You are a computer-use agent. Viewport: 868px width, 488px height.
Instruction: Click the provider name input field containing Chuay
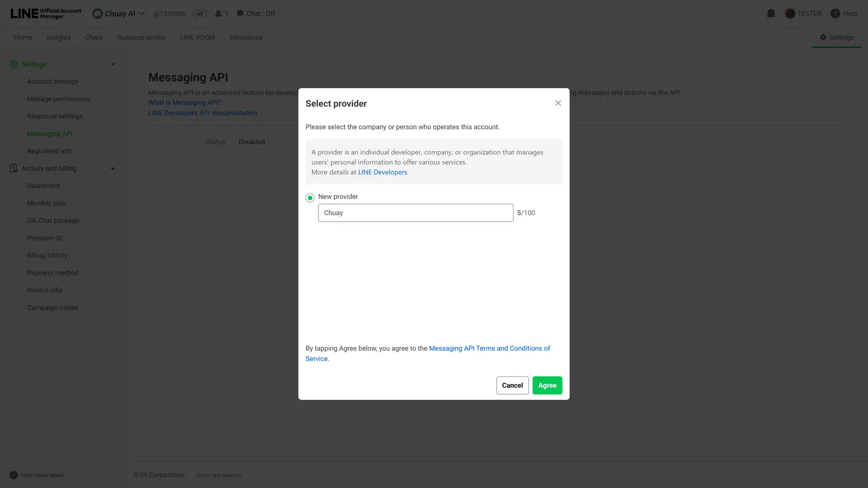[x=416, y=213]
